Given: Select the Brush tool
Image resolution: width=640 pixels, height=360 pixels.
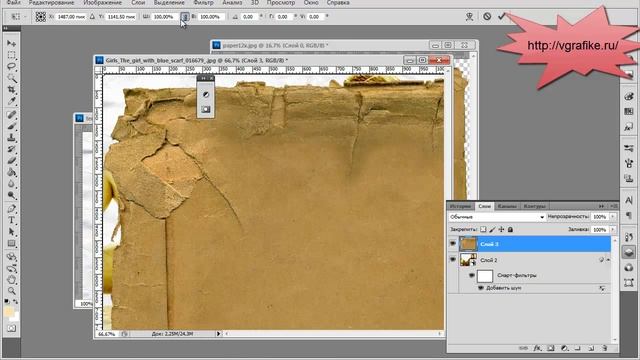Looking at the screenshot, I should pos(11,127).
